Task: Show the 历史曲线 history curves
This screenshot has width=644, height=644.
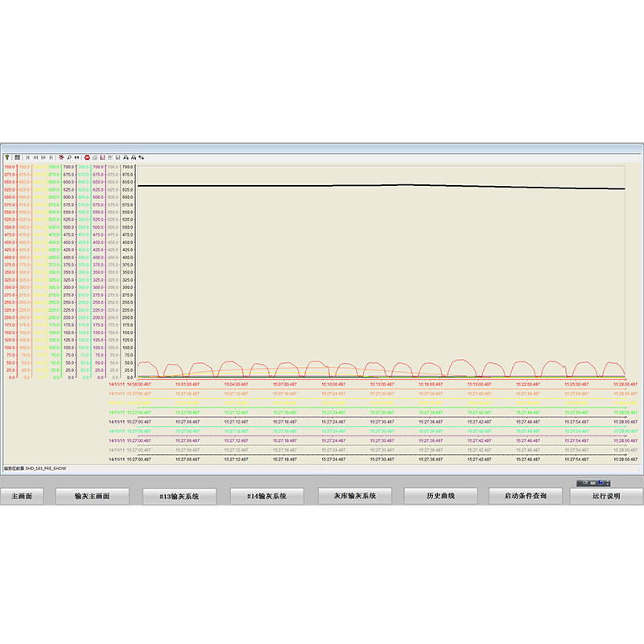Action: coord(440,497)
